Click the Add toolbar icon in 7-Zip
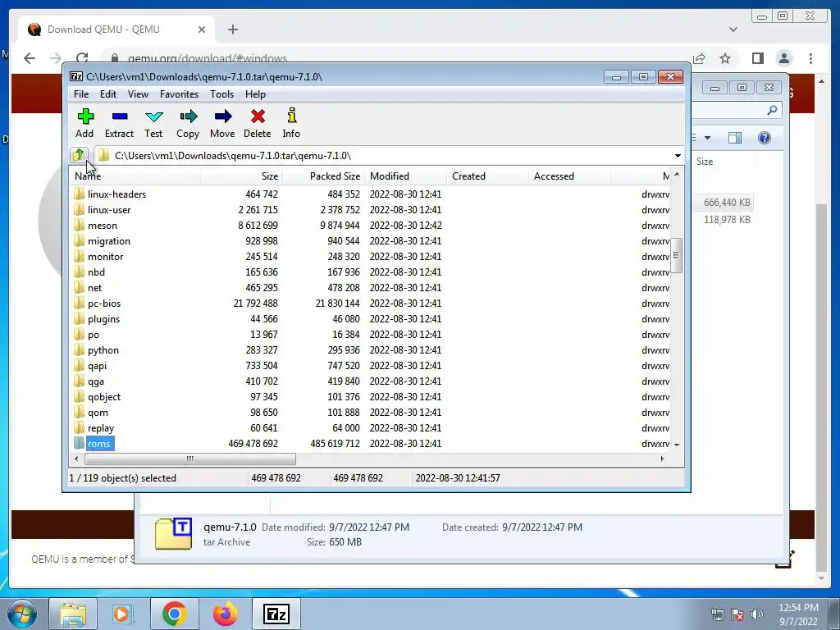840x630 pixels. click(85, 123)
